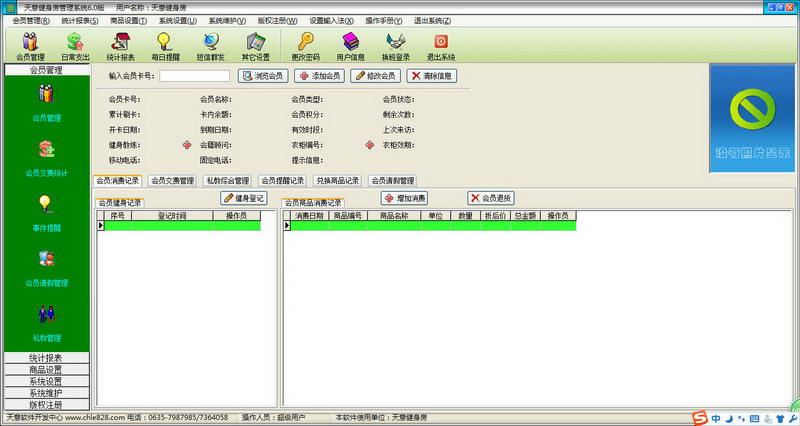Select 会员管理 in the green sidebar
The image size is (800, 426).
(x=46, y=103)
